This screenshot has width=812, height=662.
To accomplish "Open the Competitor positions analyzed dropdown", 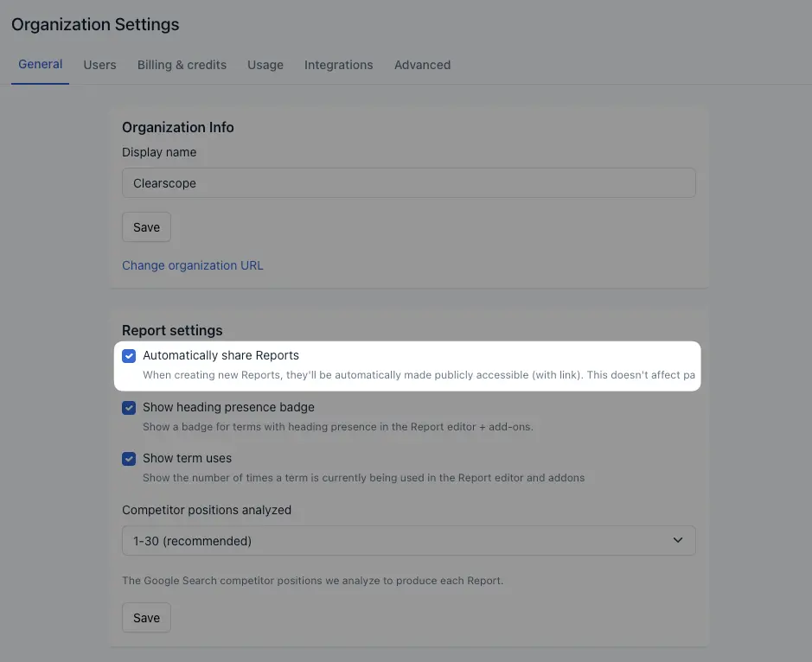I will click(x=408, y=540).
